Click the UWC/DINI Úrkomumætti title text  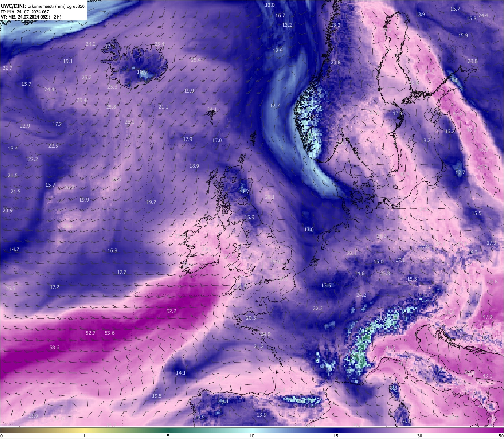(43, 6)
